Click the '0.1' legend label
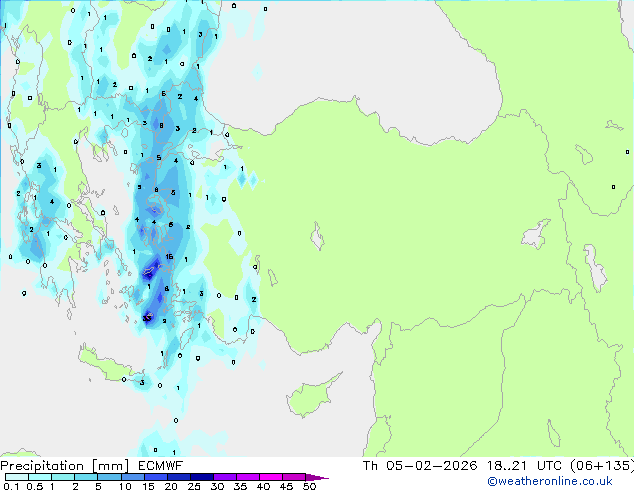The image size is (634, 490). point(11,486)
